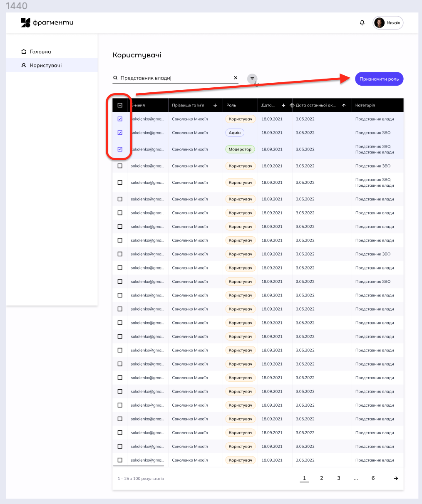Click the фрагменти logo icon
422x504 pixels.
[x=25, y=22]
